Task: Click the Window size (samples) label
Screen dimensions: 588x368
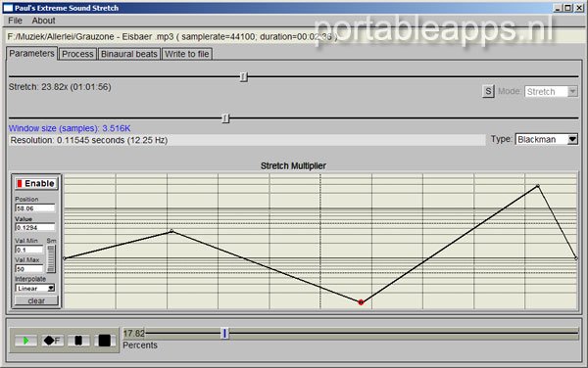Action: click(x=70, y=128)
